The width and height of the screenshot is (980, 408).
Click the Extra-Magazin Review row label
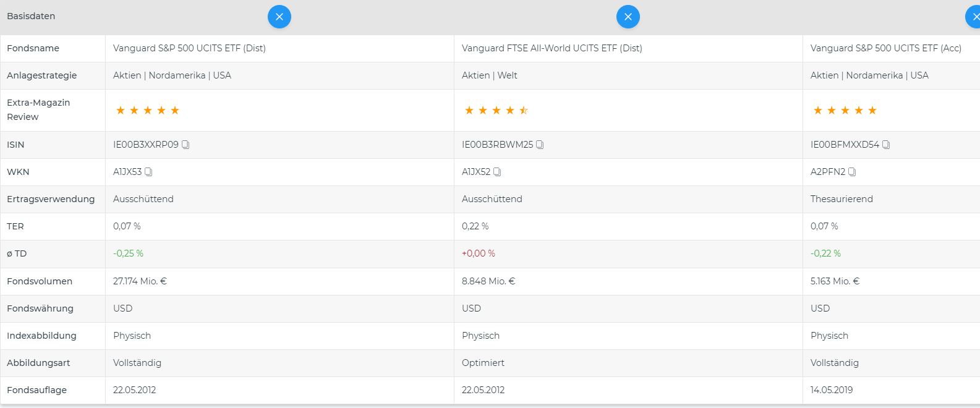click(x=38, y=109)
